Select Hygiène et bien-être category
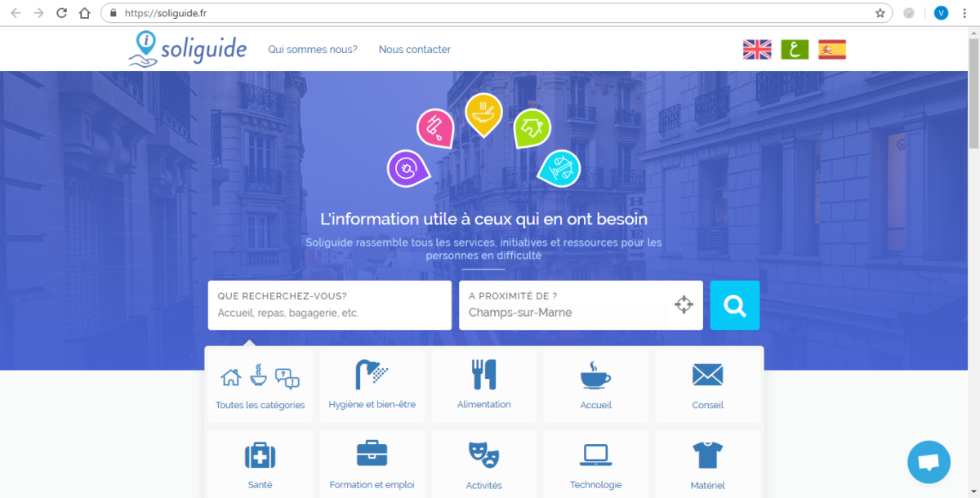Image resolution: width=980 pixels, height=498 pixels. pyautogui.click(x=372, y=386)
